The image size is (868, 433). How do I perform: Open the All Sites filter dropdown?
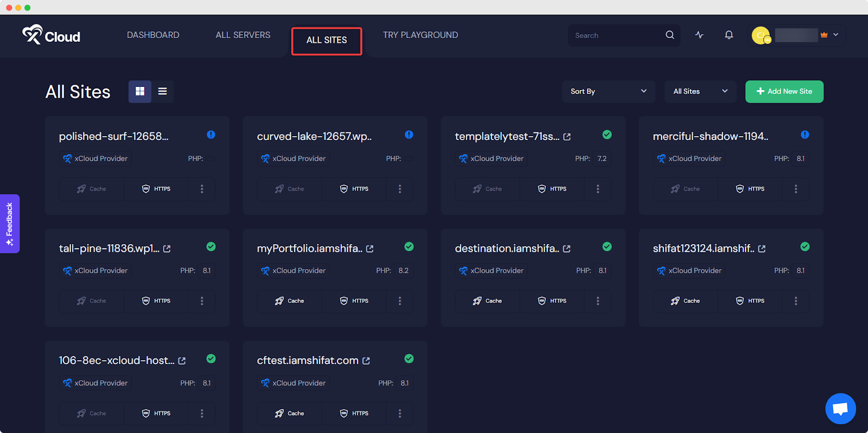700,91
